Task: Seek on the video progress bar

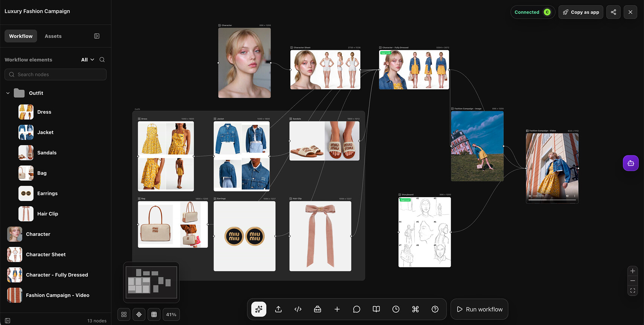Action: tap(552, 200)
